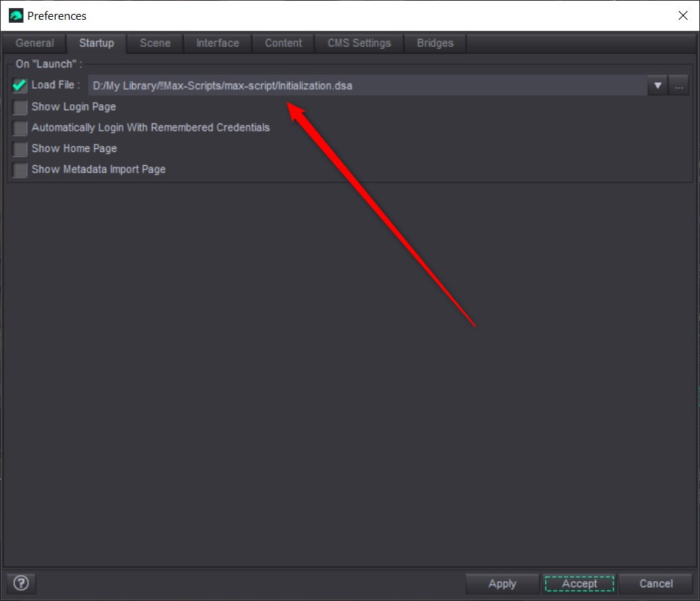Click the Show Metadata Import Page label
The width and height of the screenshot is (700, 601).
click(x=98, y=170)
